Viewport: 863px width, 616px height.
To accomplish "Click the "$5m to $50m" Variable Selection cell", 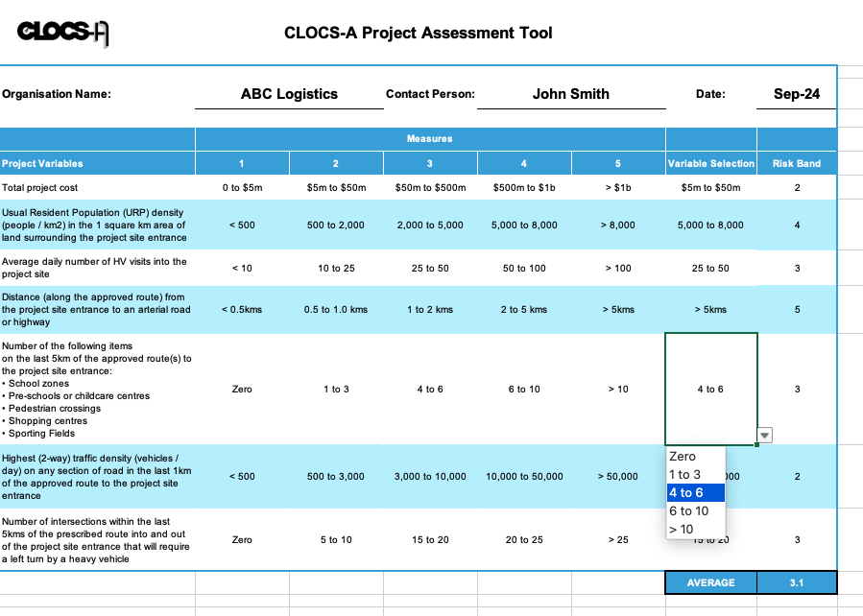I will tap(710, 188).
